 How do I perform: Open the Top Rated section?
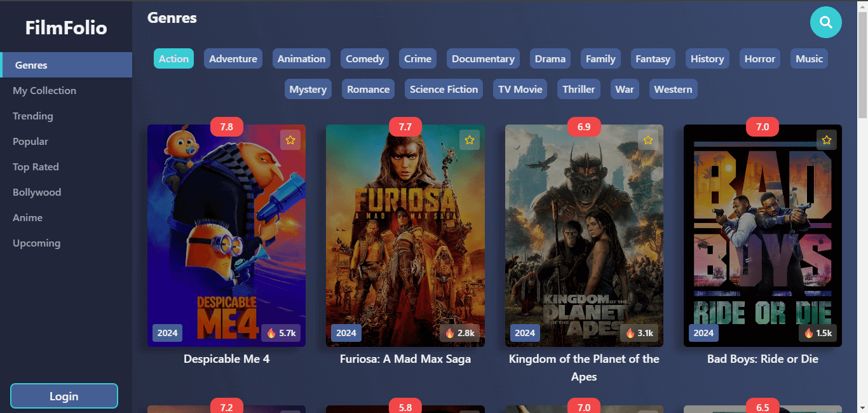66,166
